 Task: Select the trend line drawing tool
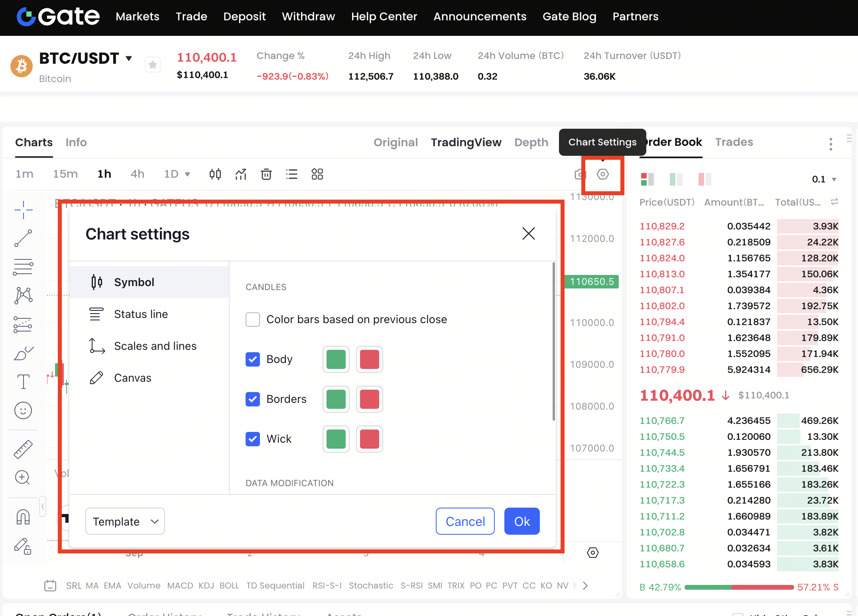pyautogui.click(x=23, y=238)
